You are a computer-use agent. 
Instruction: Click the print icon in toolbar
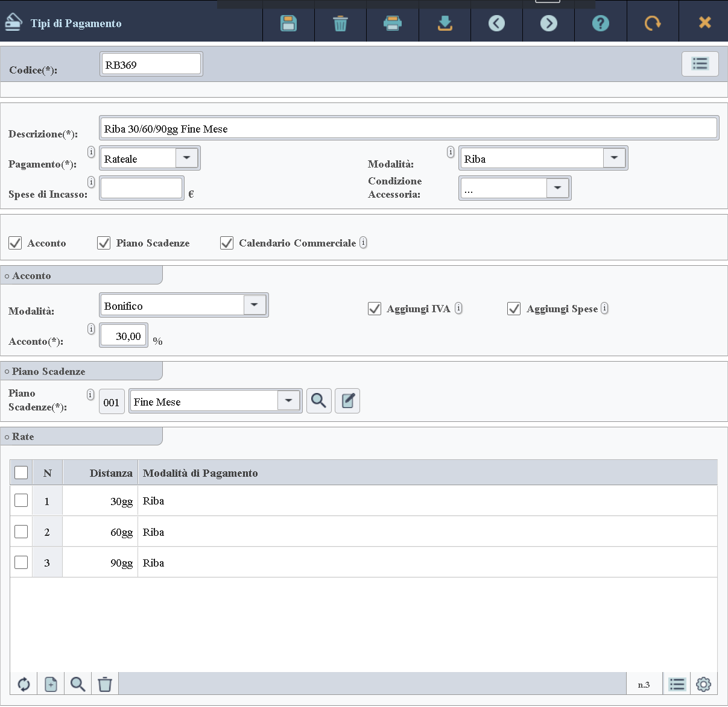[x=393, y=24]
